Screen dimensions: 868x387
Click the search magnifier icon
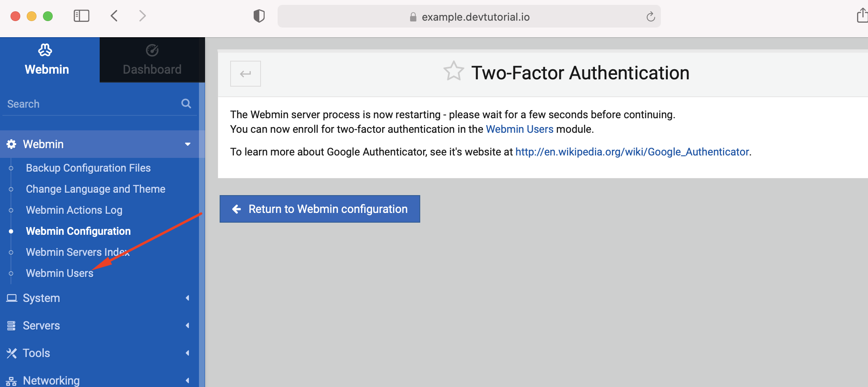[x=186, y=104]
